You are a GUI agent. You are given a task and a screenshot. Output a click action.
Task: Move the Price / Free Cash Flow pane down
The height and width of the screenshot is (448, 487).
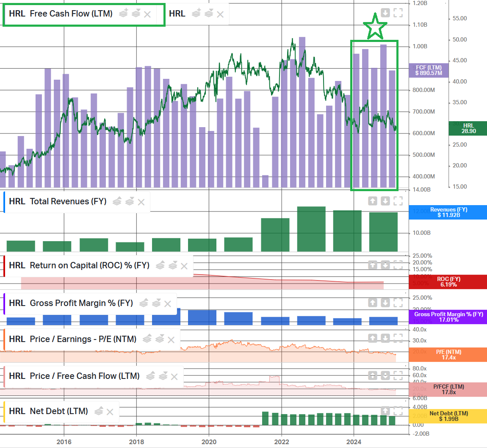(385, 376)
